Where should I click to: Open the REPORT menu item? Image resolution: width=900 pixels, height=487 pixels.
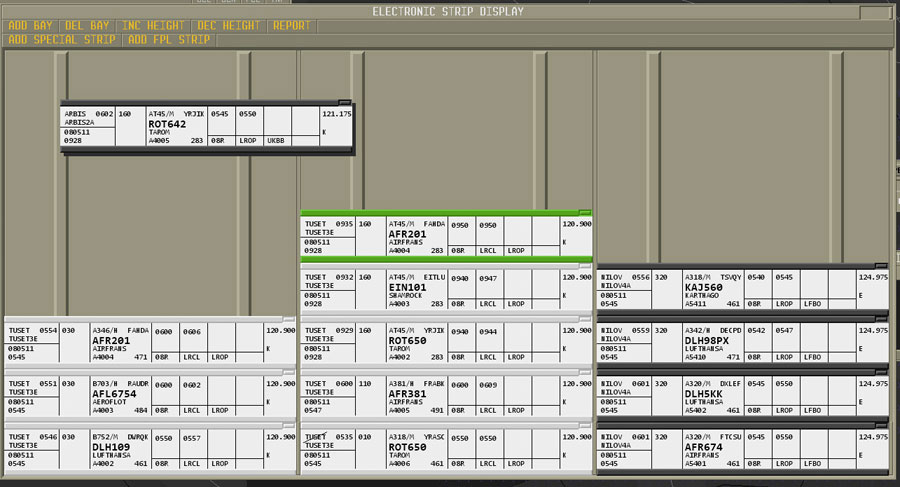[x=292, y=26]
